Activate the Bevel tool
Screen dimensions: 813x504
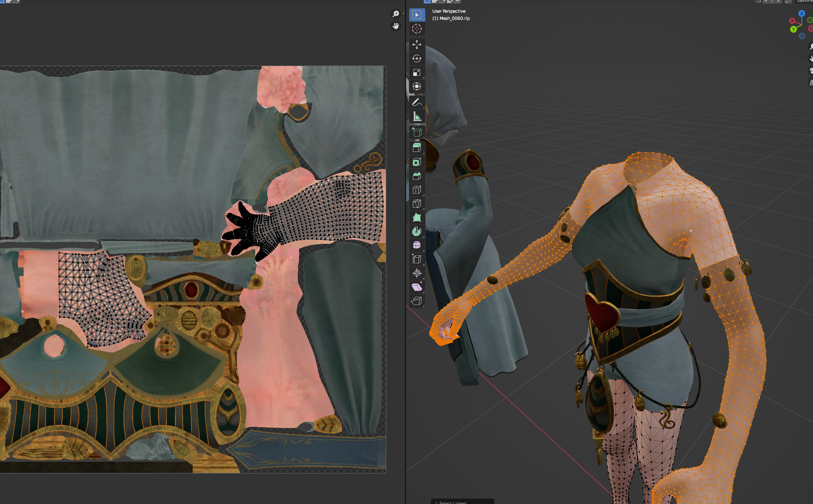416,176
